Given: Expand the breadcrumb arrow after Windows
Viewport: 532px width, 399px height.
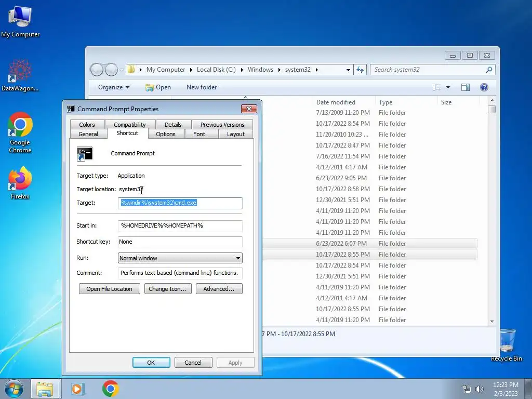Looking at the screenshot, I should click(x=279, y=70).
